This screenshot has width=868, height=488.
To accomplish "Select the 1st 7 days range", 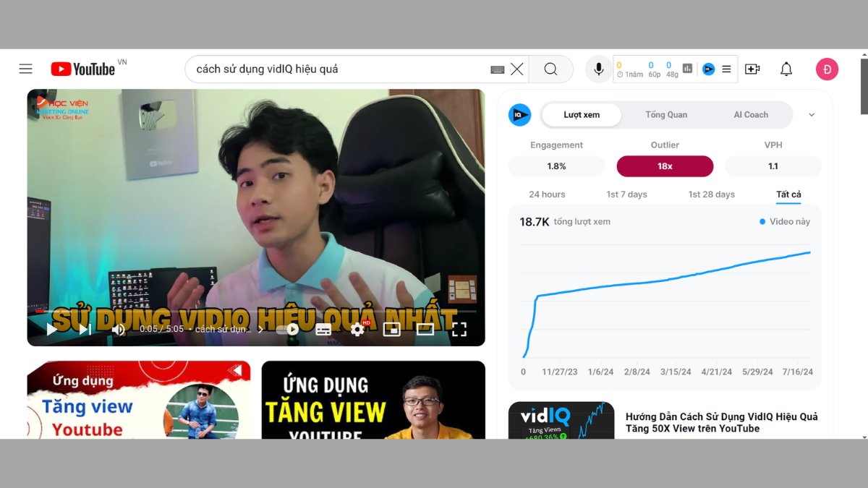I will tap(627, 194).
